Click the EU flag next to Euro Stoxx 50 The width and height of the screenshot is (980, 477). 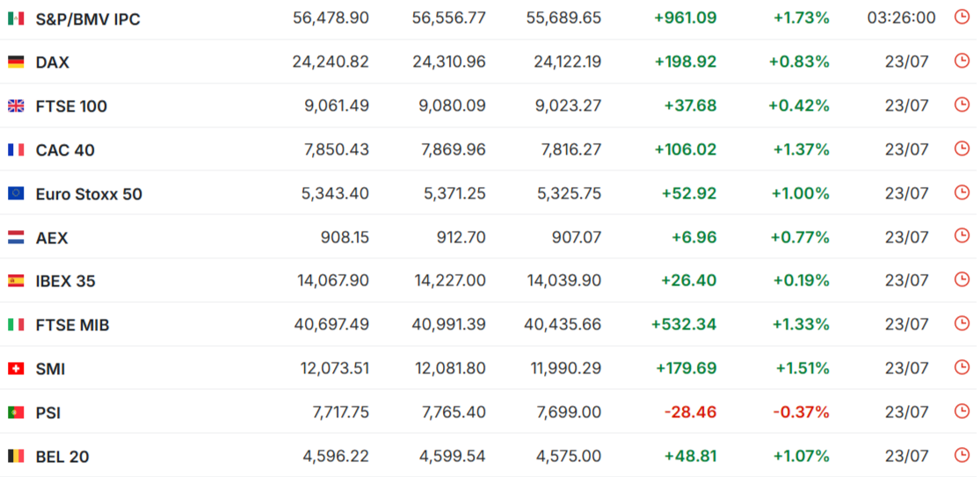[x=16, y=193]
